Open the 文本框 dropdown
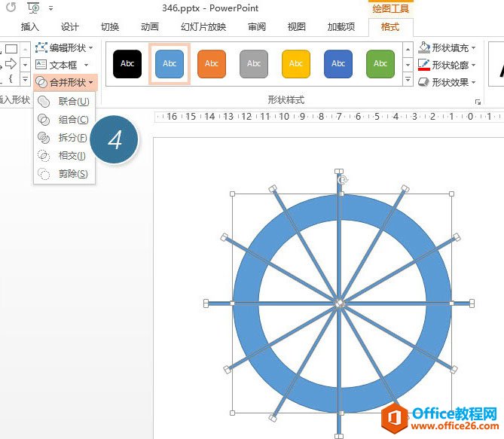 (62, 65)
